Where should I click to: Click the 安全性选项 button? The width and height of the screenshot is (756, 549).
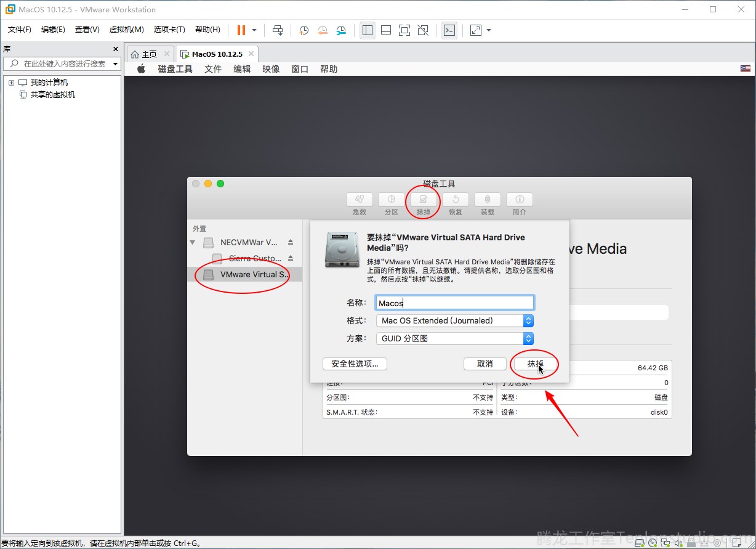355,364
